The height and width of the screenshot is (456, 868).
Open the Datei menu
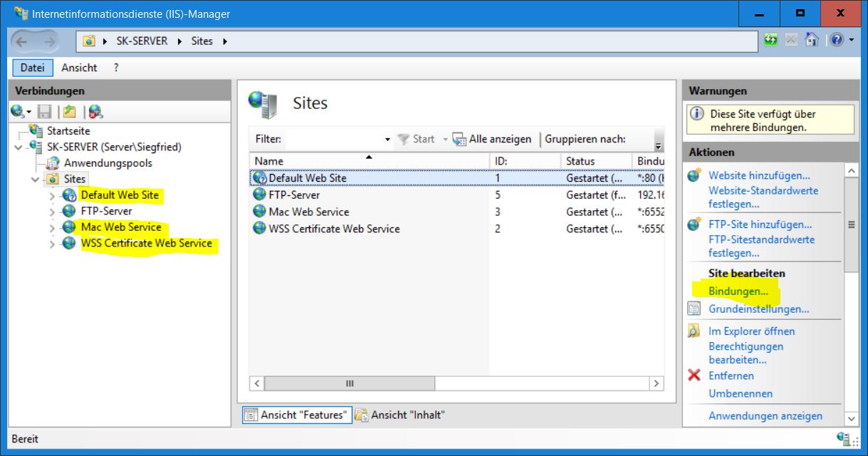pos(32,67)
